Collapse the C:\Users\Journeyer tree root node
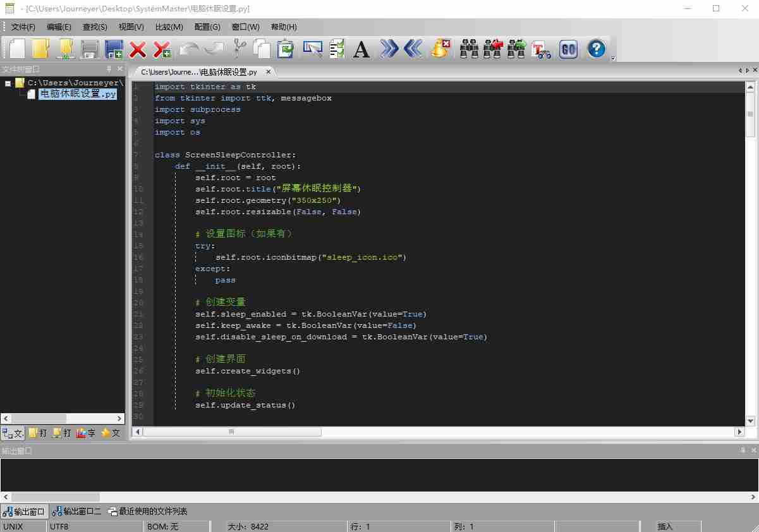 click(x=8, y=83)
